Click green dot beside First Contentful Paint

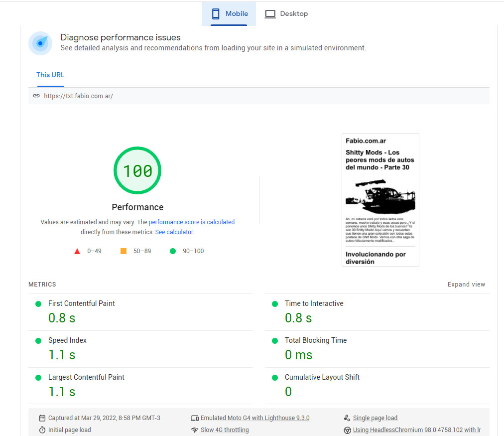(x=38, y=304)
